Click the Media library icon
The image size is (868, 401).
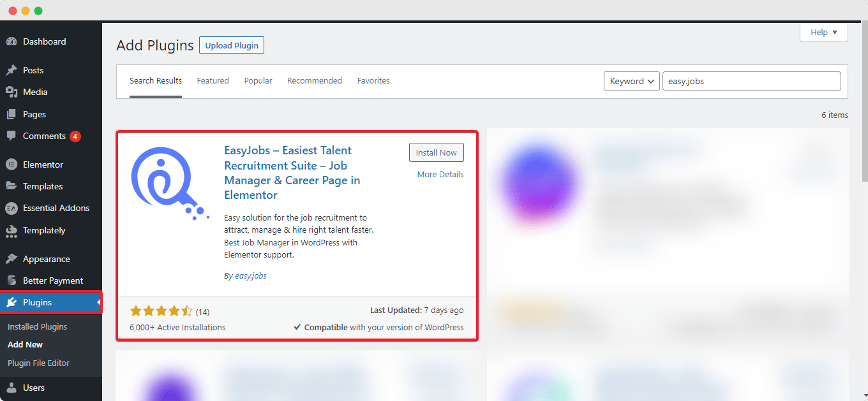[11, 92]
